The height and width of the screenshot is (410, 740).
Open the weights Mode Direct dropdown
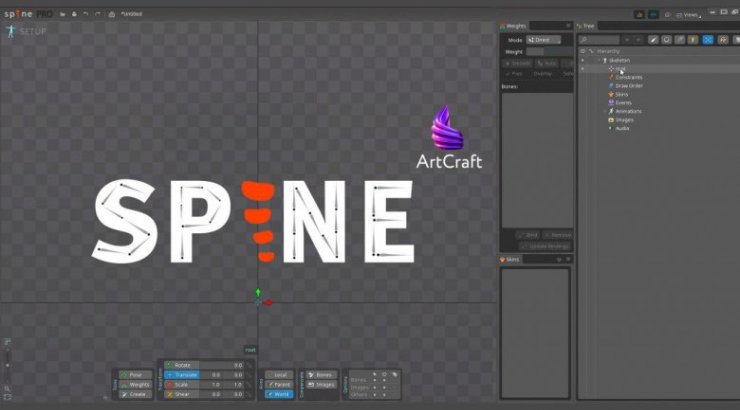544,40
